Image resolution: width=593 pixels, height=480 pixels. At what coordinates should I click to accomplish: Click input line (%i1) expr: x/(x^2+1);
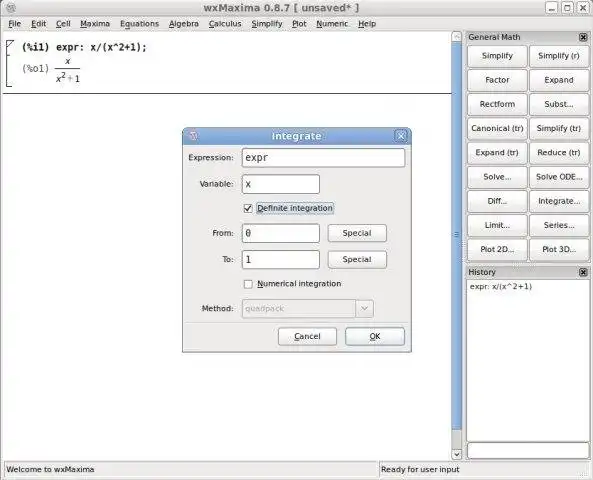(84, 47)
